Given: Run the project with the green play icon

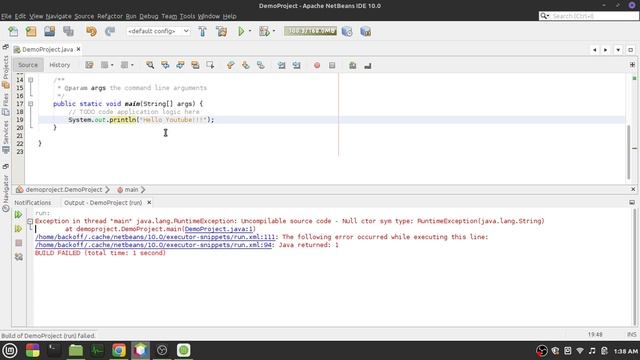Looking at the screenshot, I should (241, 31).
